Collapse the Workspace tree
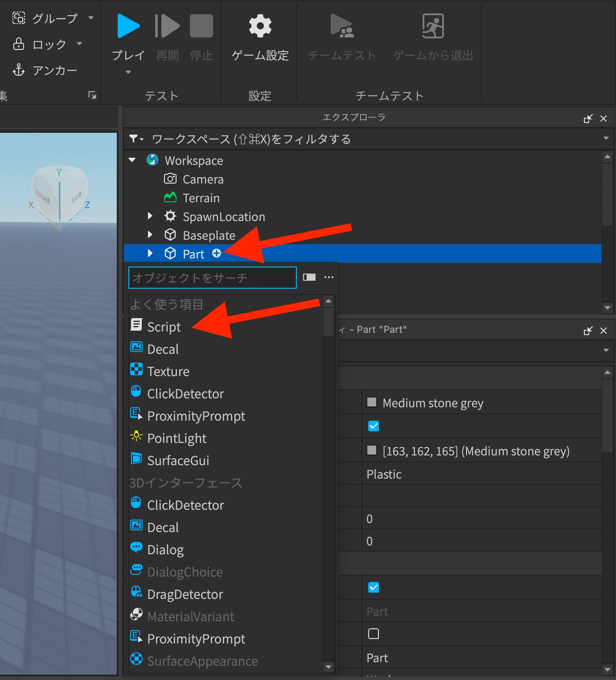Image resolution: width=616 pixels, height=680 pixels. [x=132, y=160]
